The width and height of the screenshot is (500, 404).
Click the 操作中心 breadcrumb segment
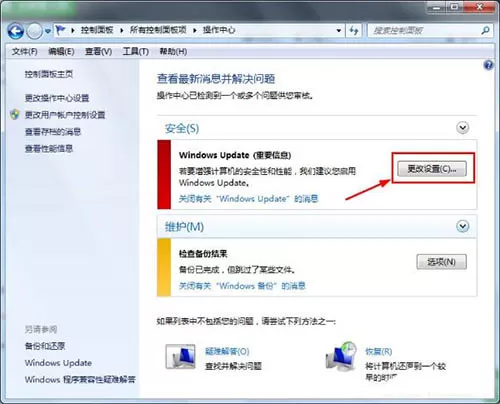point(219,30)
